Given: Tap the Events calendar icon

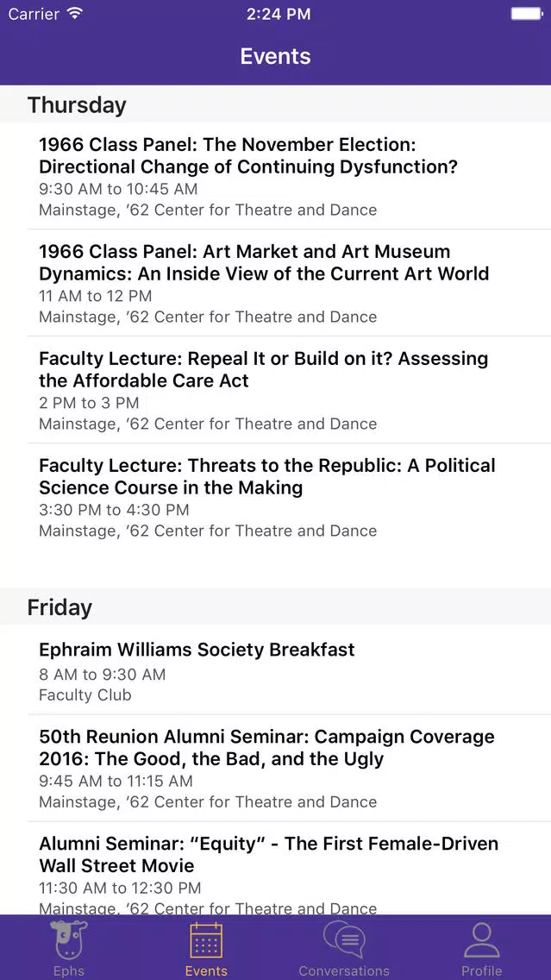Looking at the screenshot, I should 206,940.
